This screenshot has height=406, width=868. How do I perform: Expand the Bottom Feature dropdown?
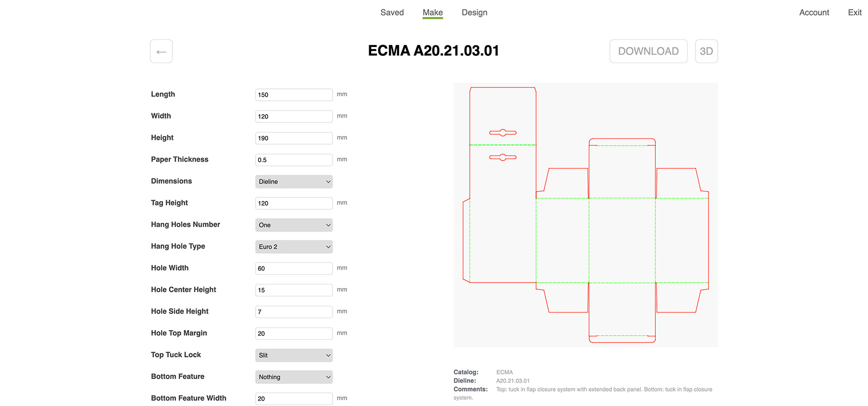coord(293,377)
